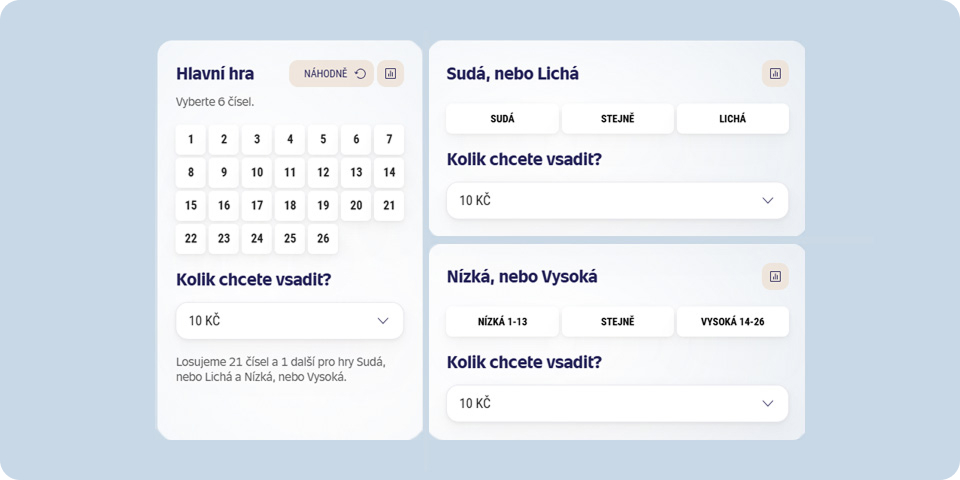Pick number 10 in the grid

click(x=257, y=173)
